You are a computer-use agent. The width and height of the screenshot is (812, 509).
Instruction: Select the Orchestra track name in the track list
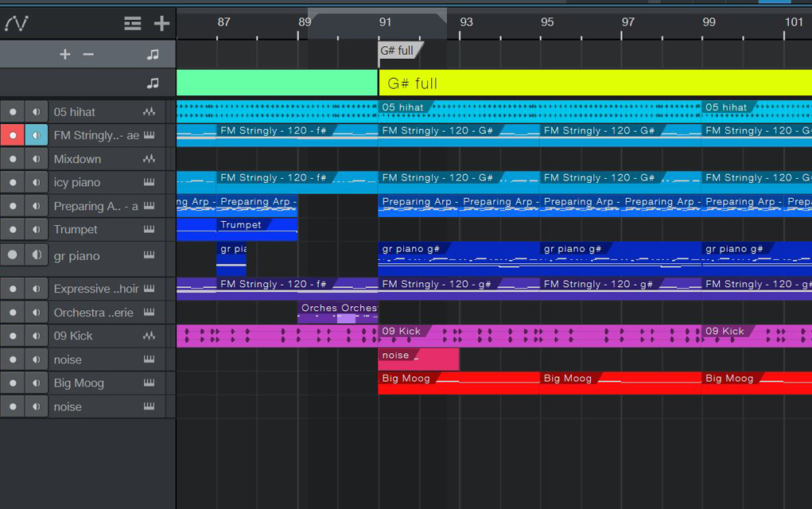(93, 313)
